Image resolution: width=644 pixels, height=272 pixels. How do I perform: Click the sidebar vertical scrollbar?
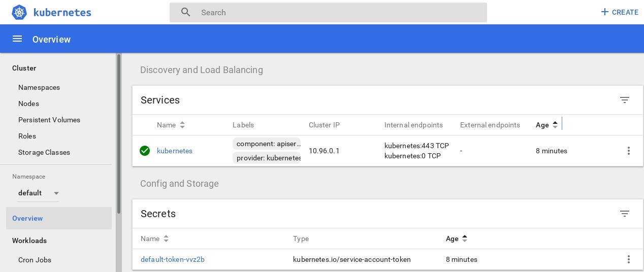119,133
